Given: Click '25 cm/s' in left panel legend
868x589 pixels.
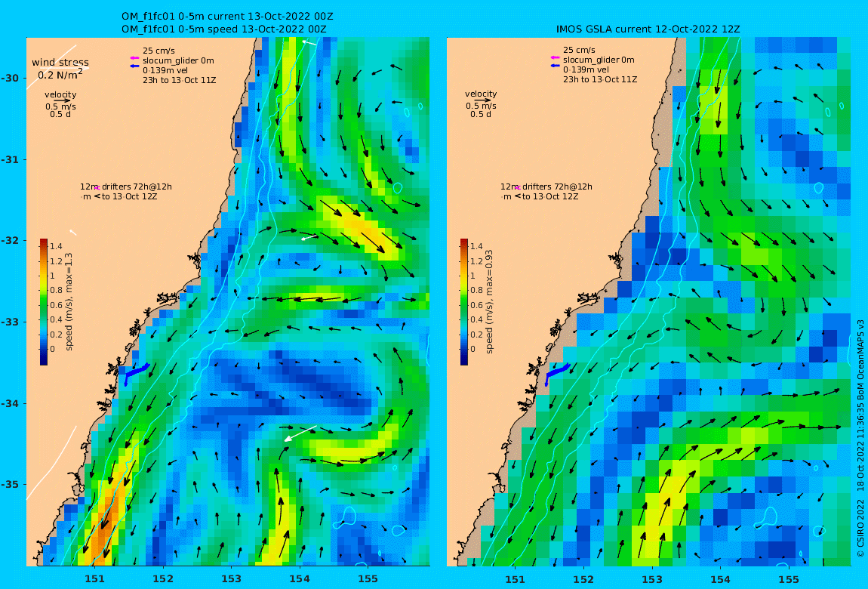Looking at the screenshot, I should point(159,51).
